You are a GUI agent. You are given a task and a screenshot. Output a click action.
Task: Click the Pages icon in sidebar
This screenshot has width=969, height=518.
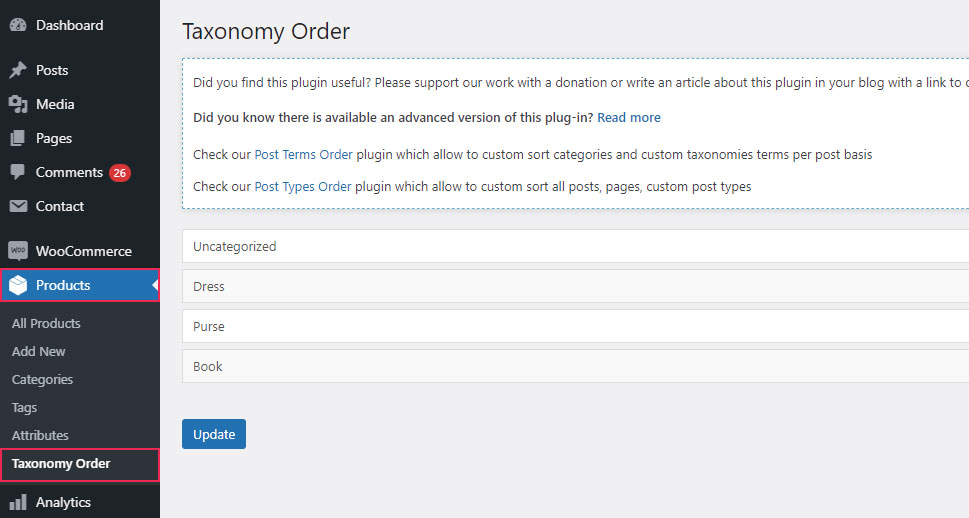point(18,138)
